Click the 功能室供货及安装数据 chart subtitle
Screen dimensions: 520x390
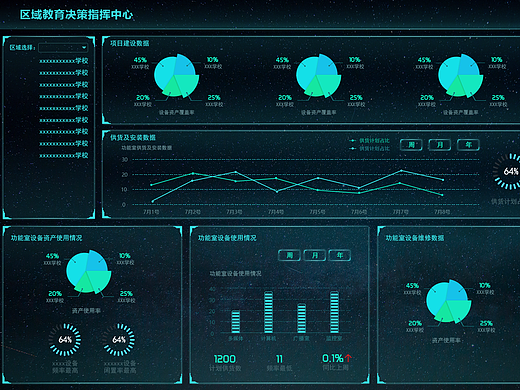147,148
